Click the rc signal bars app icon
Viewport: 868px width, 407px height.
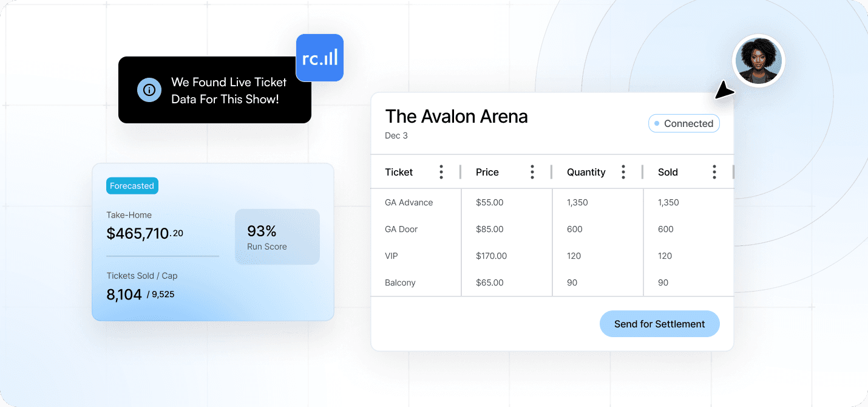(x=320, y=58)
